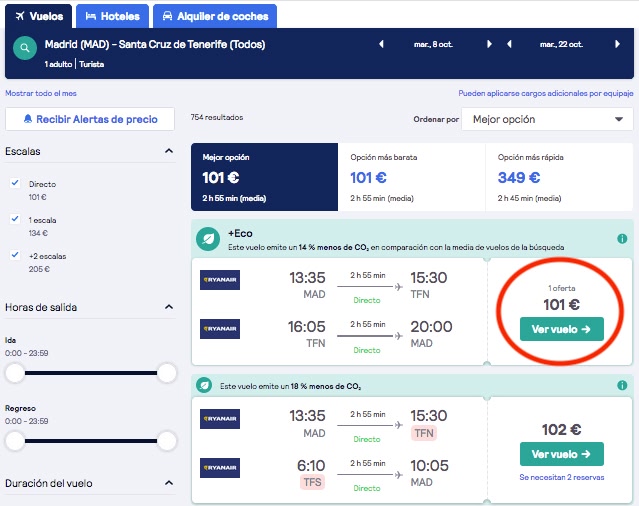639x506 pixels.
Task: Click the right handle of Ida slider
Action: (x=167, y=373)
